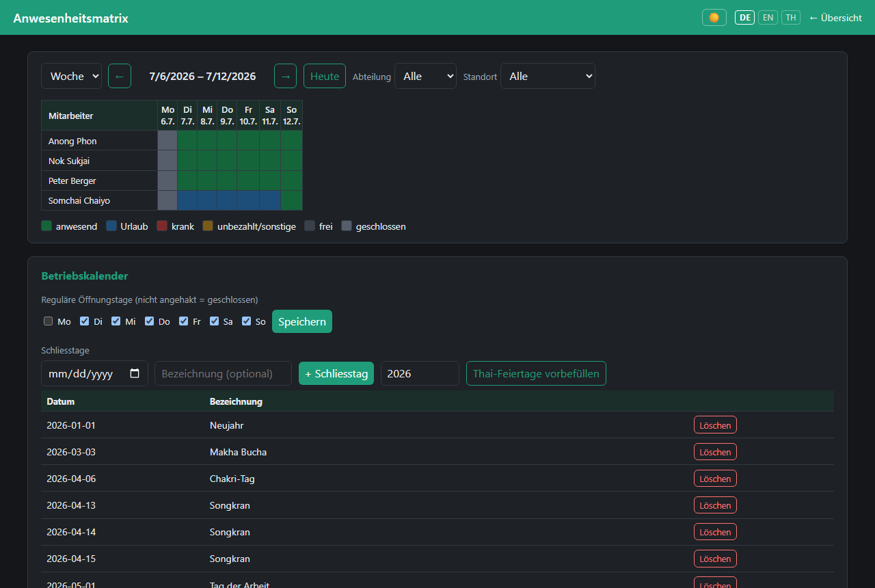The height and width of the screenshot is (588, 875).
Task: Toggle the Fr opening day checkbox
Action: coord(183,321)
